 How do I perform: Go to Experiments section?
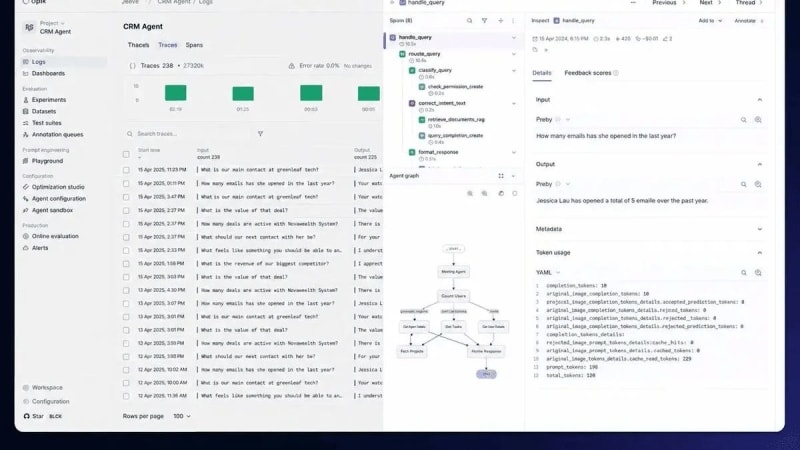(x=48, y=100)
